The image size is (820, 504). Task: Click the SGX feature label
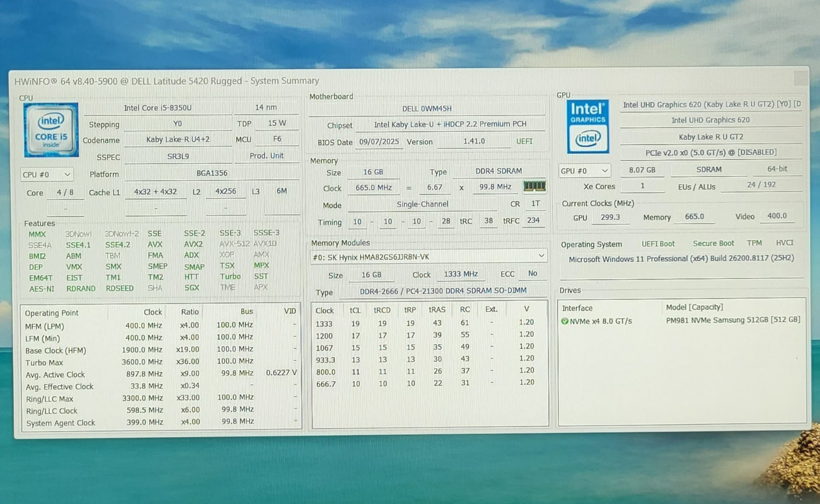(192, 288)
